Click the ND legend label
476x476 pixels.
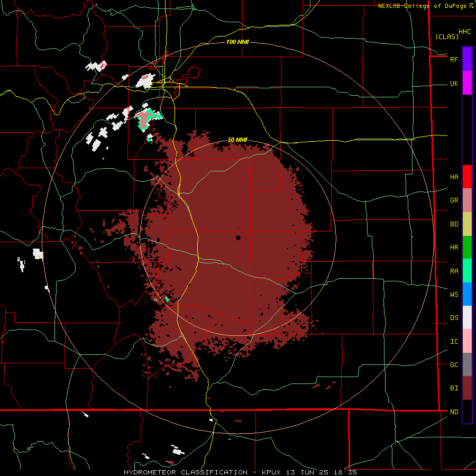pos(454,411)
